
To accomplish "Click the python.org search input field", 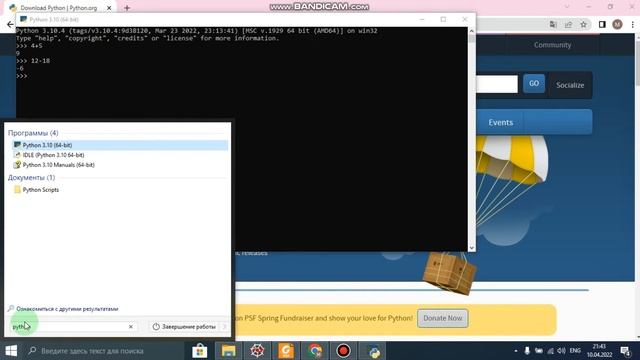I will tap(497, 84).
